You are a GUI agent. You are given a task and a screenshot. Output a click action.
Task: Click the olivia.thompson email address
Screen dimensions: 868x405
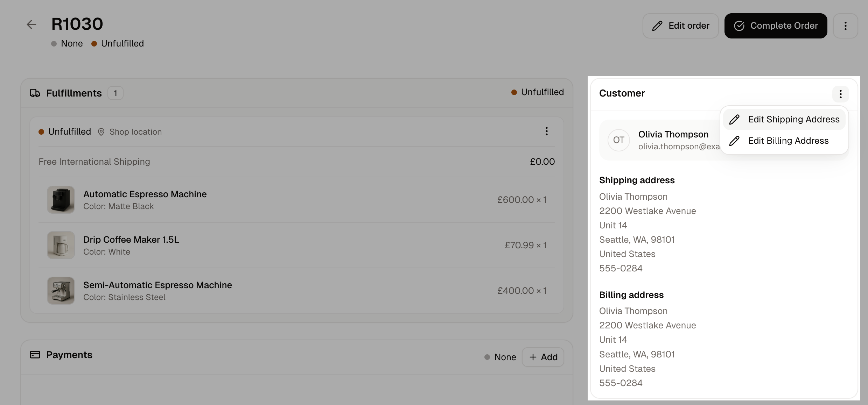(679, 147)
